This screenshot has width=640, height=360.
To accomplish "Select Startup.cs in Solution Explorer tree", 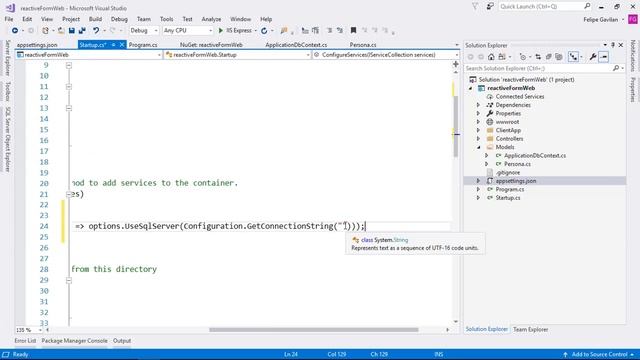I will (508, 198).
